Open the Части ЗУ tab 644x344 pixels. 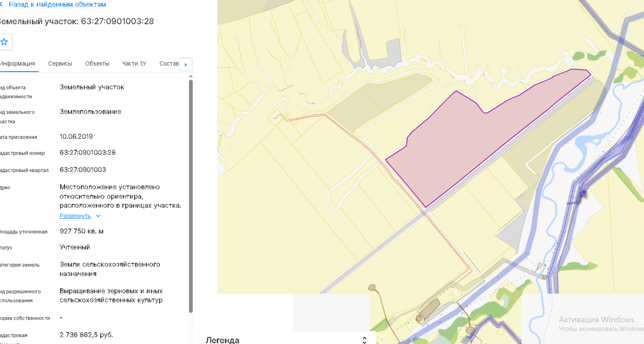(x=134, y=64)
